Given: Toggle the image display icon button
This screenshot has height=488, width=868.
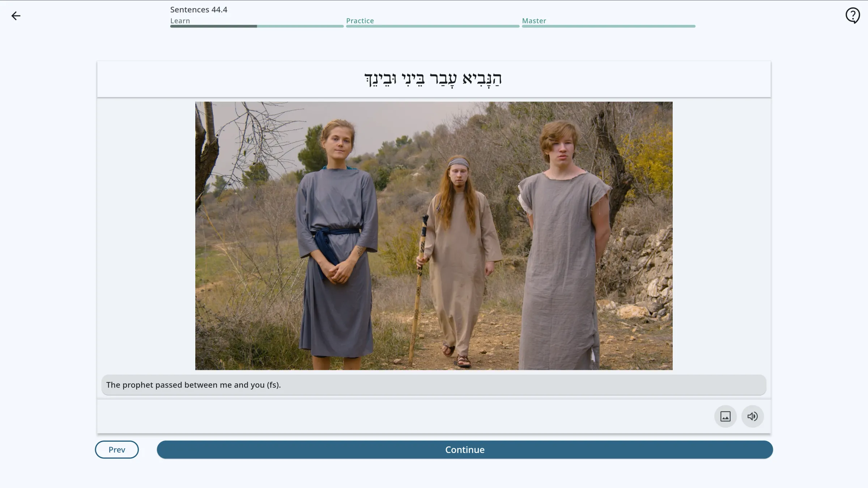Looking at the screenshot, I should click(x=725, y=416).
